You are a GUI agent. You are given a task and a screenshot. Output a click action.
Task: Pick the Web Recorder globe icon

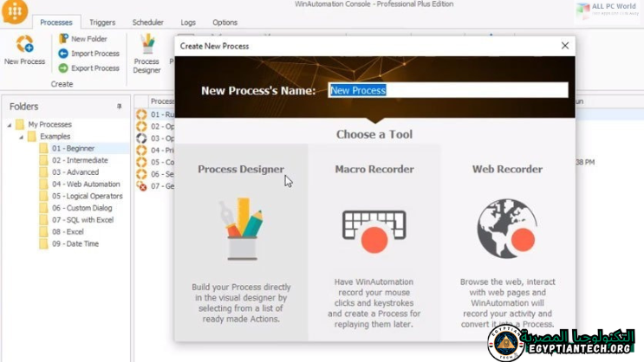point(507,229)
